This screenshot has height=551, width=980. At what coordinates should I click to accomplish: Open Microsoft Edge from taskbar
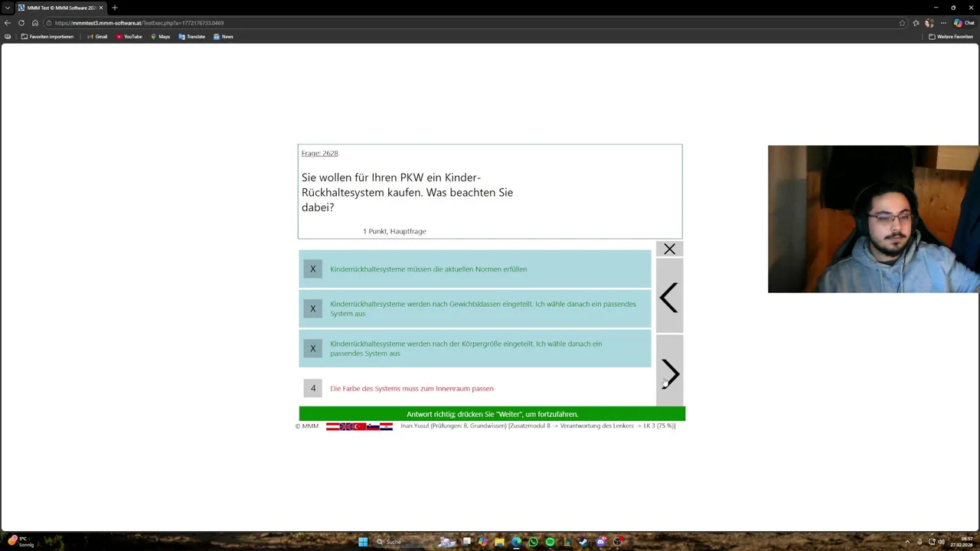[x=516, y=542]
